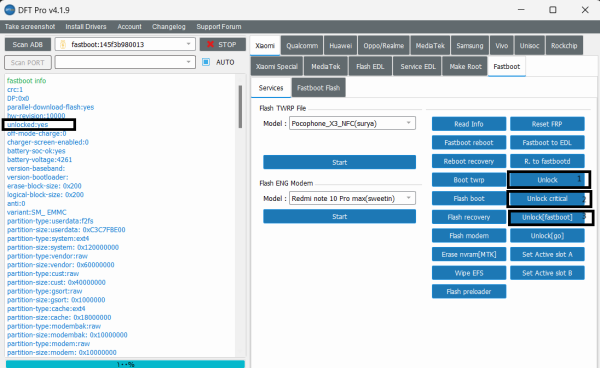Screen dimensions: 600x368
Task: Toggle the AUTO checkbox
Action: (x=206, y=62)
